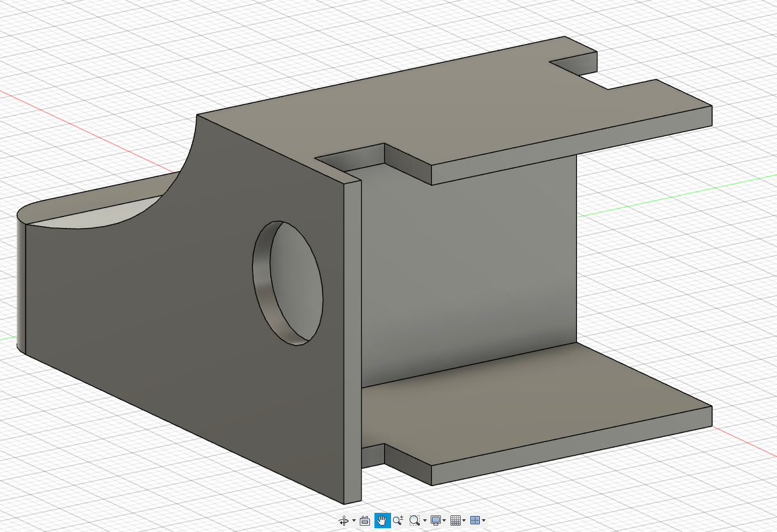The width and height of the screenshot is (777, 532).
Task: Click the Look At tool icon
Action: point(365,520)
